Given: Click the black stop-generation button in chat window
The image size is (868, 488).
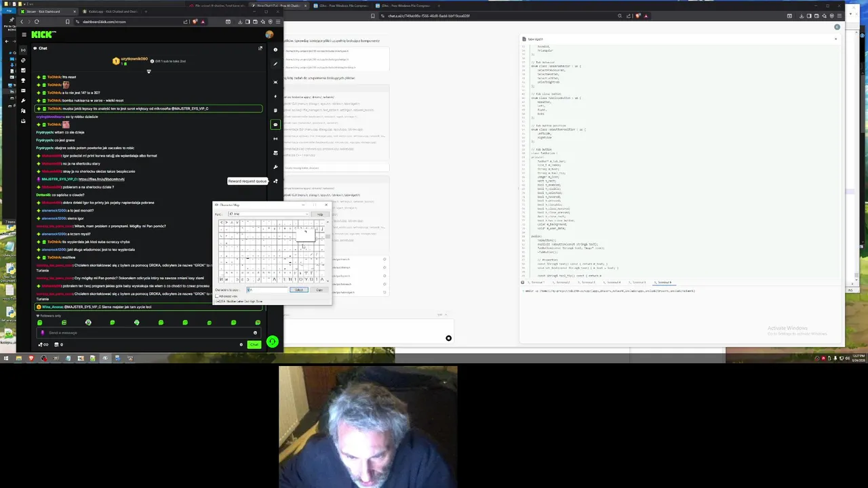Looking at the screenshot, I should point(448,338).
